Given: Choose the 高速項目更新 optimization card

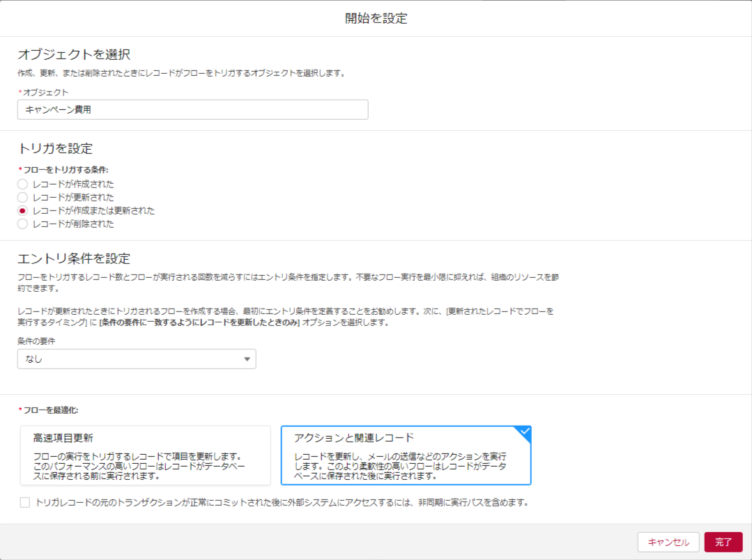Looking at the screenshot, I should [x=145, y=455].
